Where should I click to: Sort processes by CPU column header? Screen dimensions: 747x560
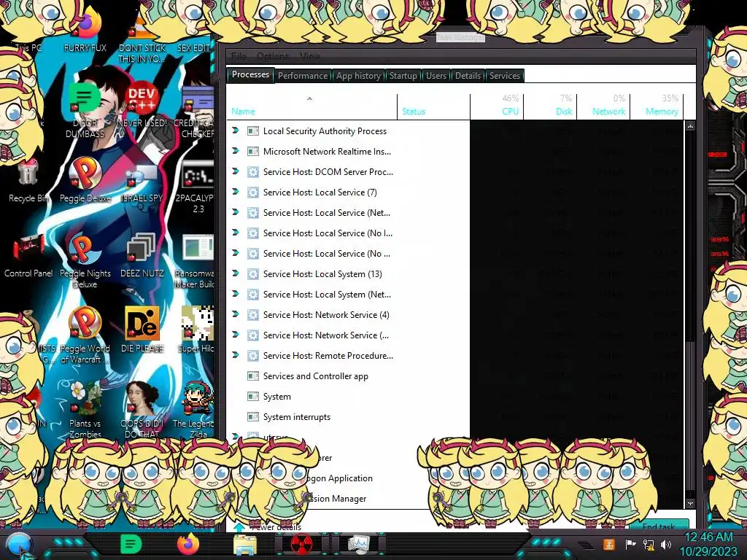(497, 107)
